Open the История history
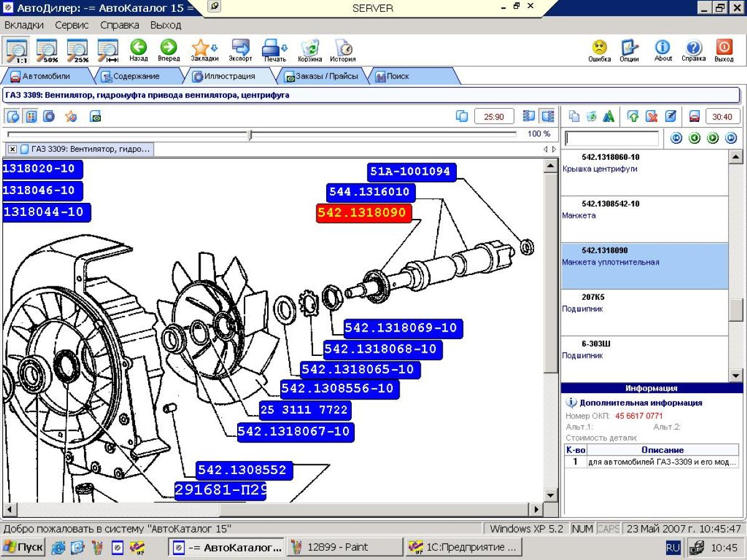747x560 pixels. [x=343, y=50]
